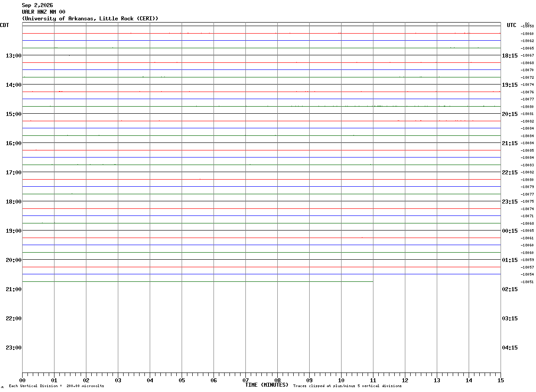Click minute 07 on the time axis

coord(245,380)
